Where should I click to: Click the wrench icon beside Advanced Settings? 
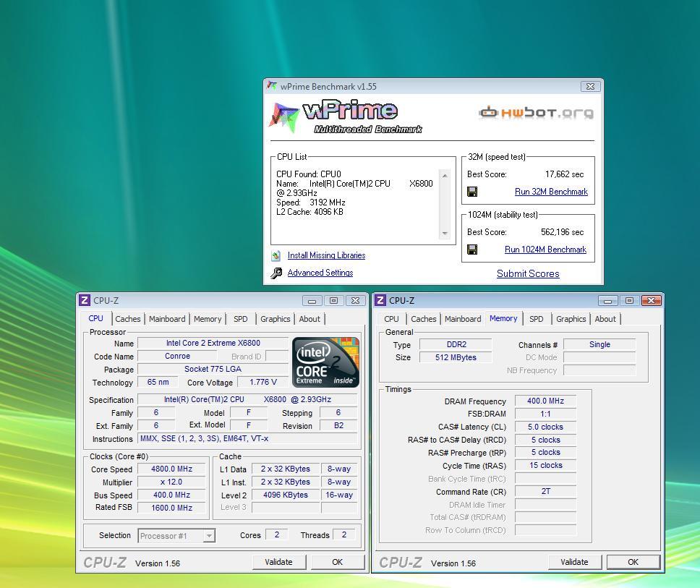pos(276,273)
